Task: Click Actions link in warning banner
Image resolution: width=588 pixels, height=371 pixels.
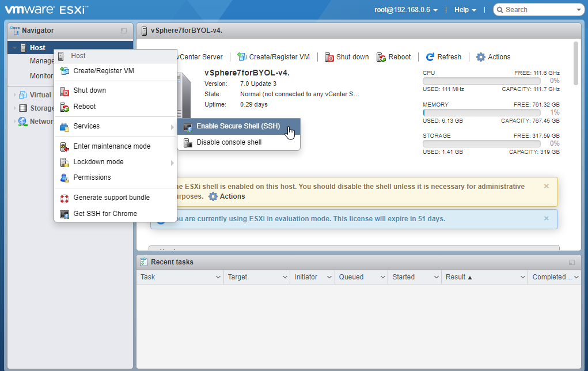Action: point(226,196)
